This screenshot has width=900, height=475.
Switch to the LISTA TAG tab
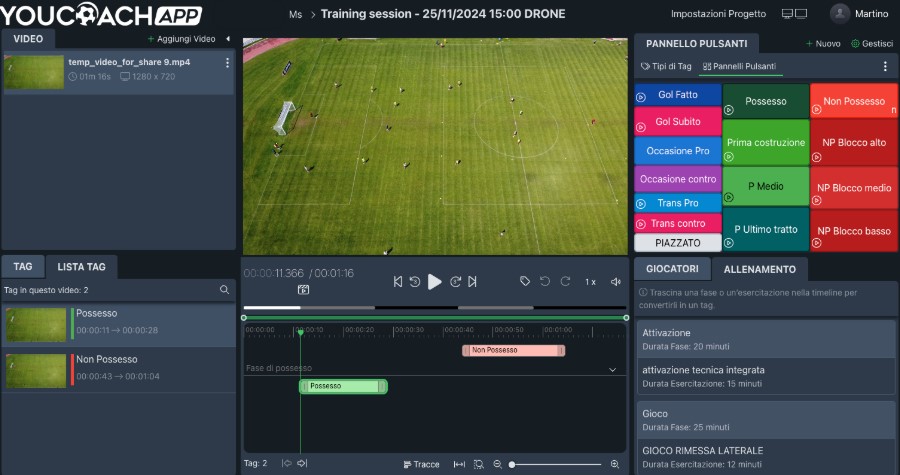82,267
